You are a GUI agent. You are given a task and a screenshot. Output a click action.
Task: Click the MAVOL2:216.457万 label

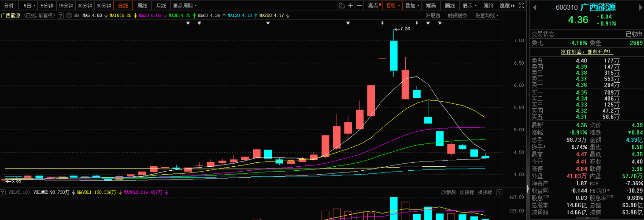(x=144, y=192)
